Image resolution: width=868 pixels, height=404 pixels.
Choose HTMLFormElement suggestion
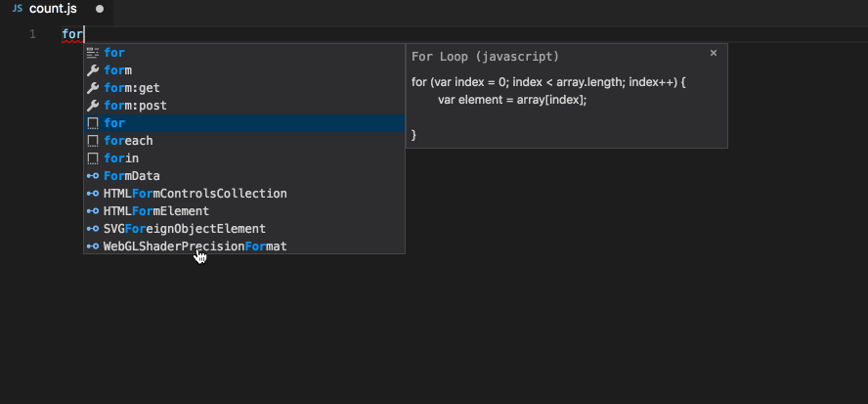[244, 211]
